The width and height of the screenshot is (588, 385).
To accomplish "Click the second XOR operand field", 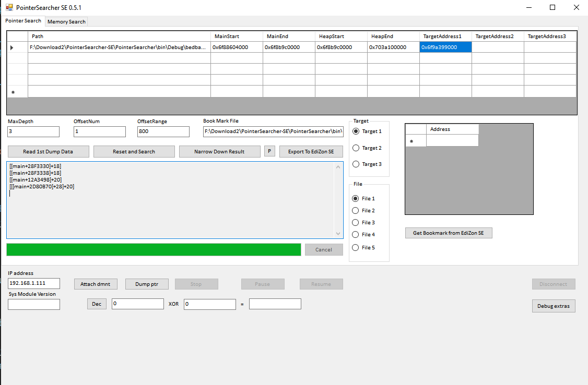I will 209,304.
